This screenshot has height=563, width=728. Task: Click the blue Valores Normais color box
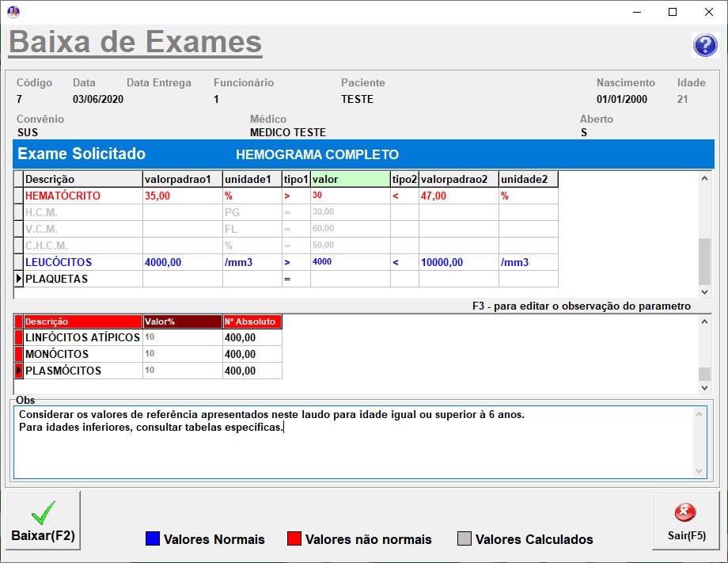(152, 538)
